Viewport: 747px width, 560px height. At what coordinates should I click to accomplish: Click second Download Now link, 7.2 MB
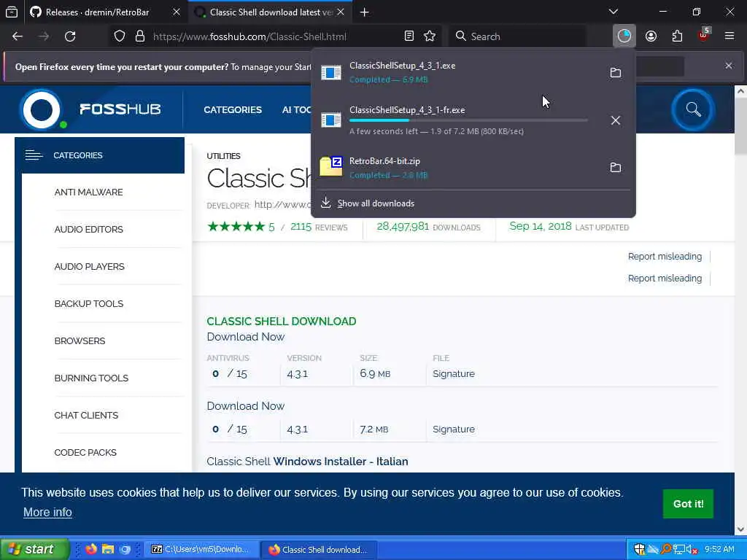click(245, 406)
